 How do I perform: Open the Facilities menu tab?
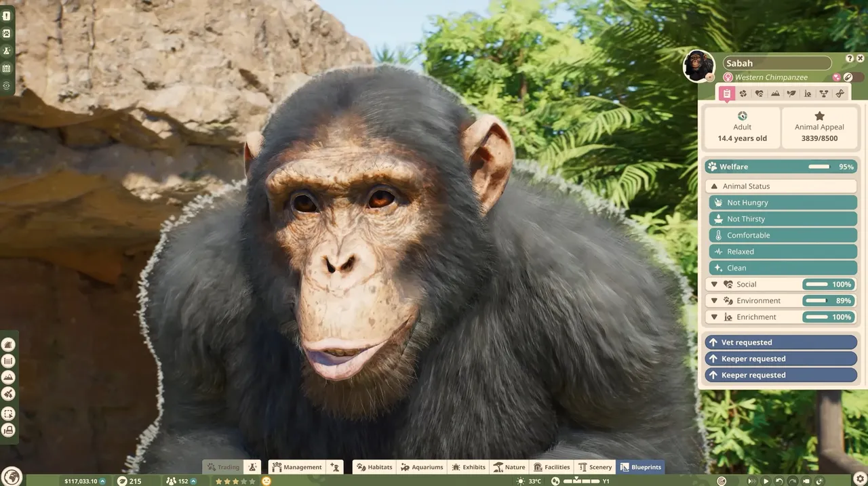pos(551,467)
